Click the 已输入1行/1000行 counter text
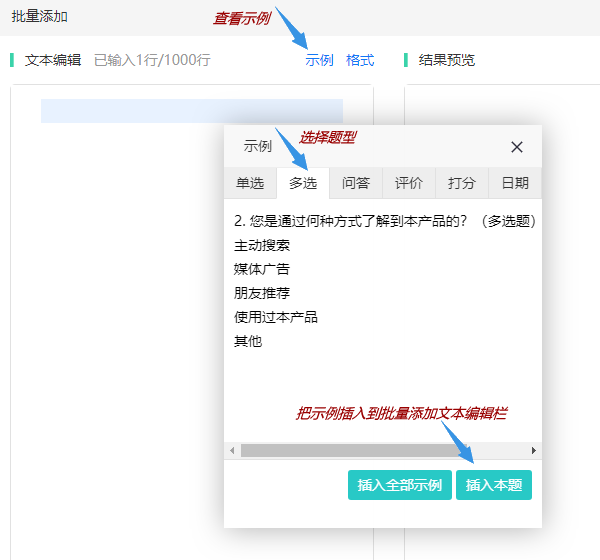600x560 pixels. (x=152, y=60)
